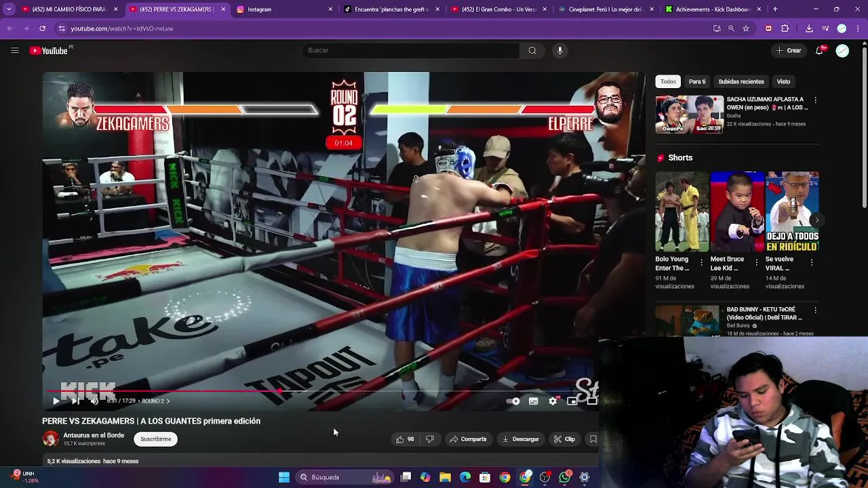Select the Para ti filter chip
Screen dimensions: 868x488
click(x=697, y=81)
